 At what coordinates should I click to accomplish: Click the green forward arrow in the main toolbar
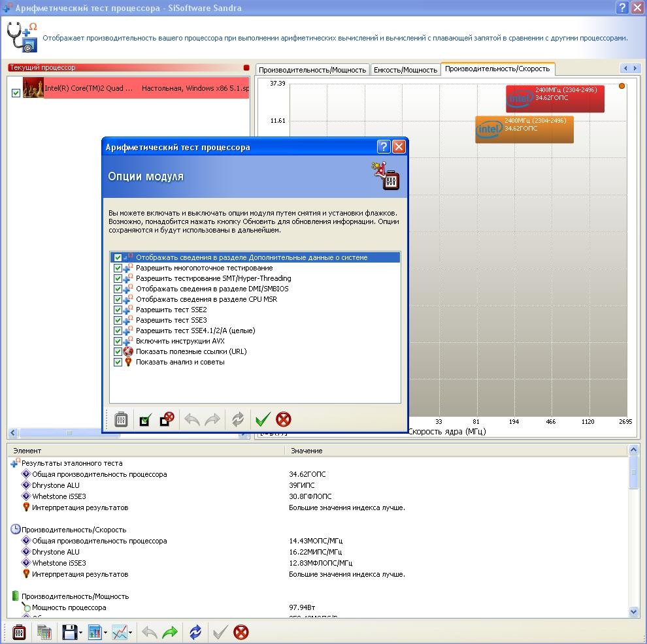click(170, 632)
